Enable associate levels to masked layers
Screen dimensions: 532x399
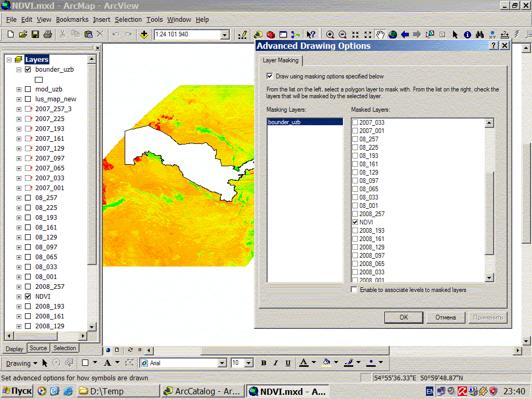point(354,290)
